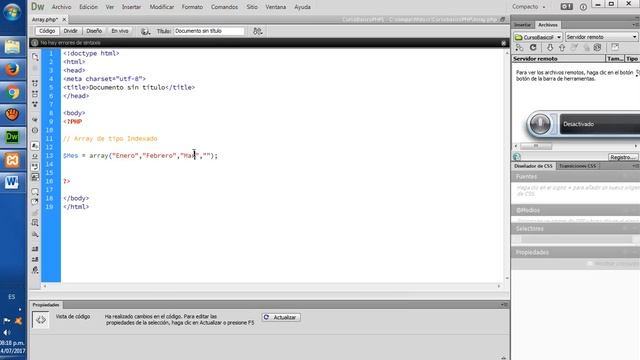The image size is (640, 360).
Task: Move or convert CSS icon
Action: (35, 234)
